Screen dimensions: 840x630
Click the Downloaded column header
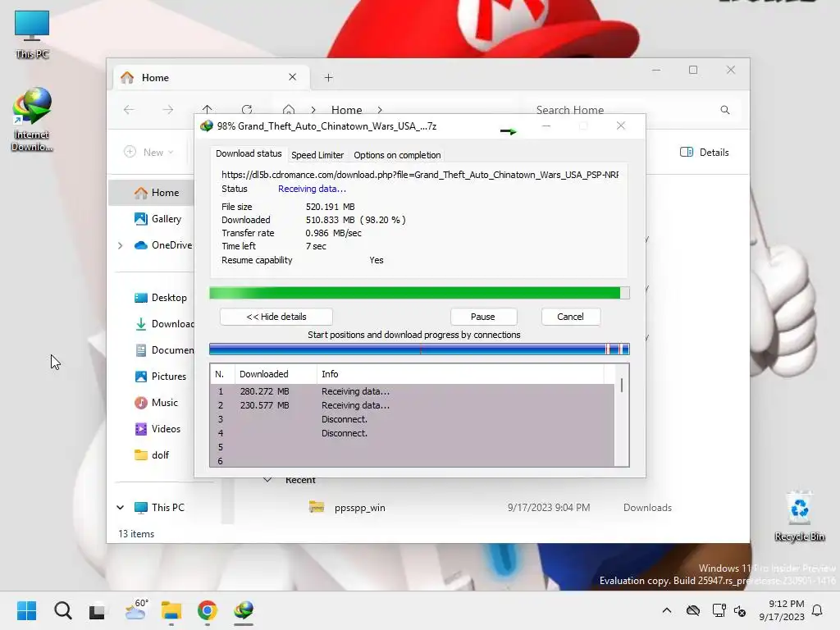(x=276, y=374)
